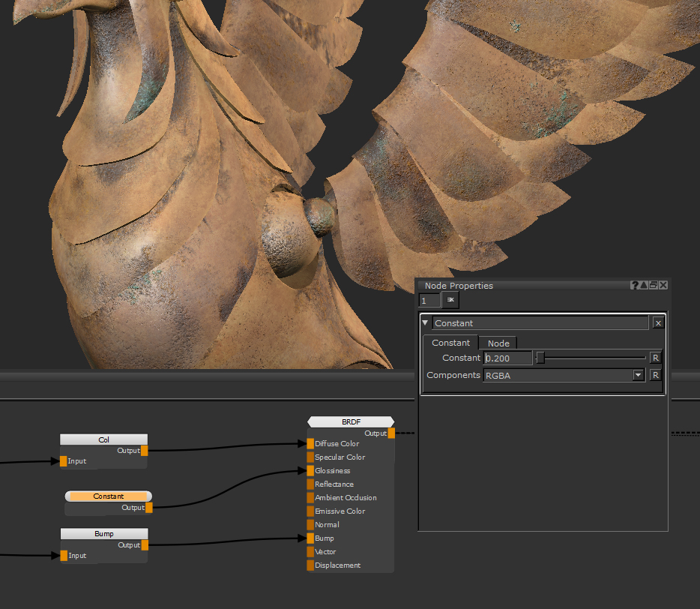The height and width of the screenshot is (609, 700).
Task: Reset Components with its R button
Action: pyautogui.click(x=654, y=375)
